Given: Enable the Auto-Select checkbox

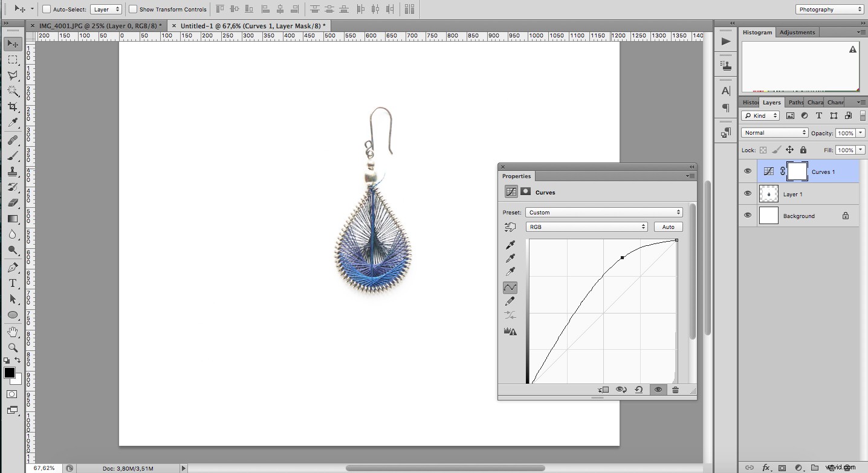Looking at the screenshot, I should 46,9.
